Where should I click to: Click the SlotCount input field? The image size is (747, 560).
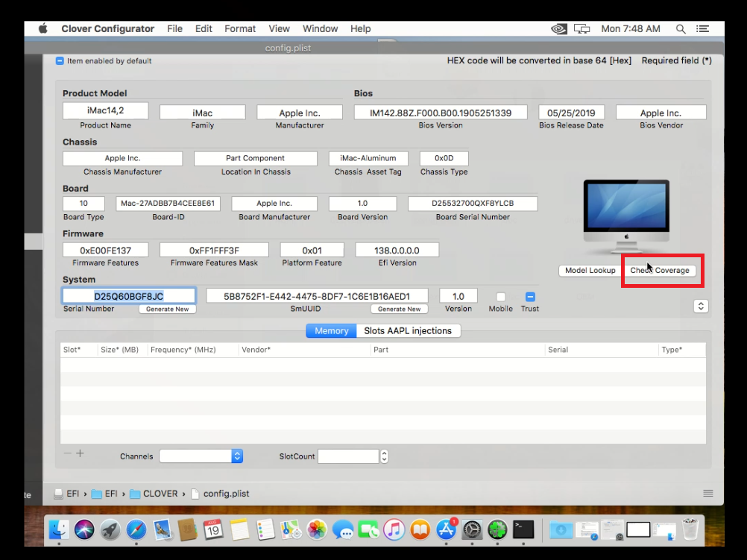(348, 456)
